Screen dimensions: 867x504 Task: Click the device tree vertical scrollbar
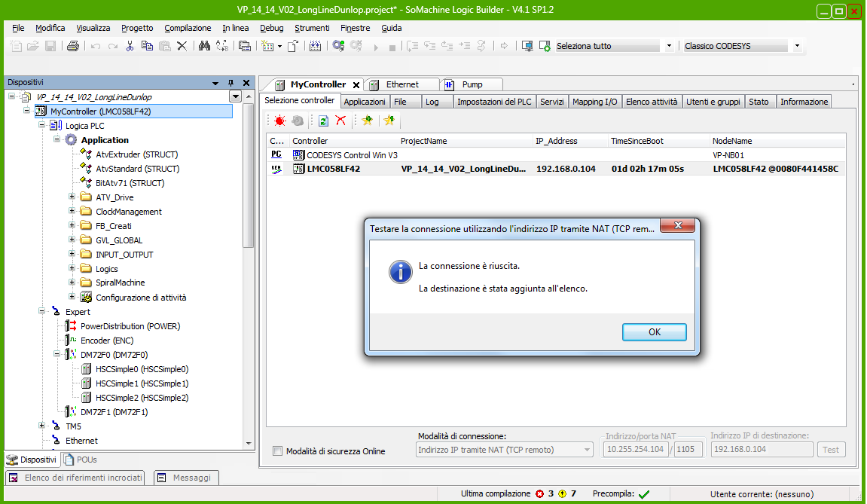[249, 175]
